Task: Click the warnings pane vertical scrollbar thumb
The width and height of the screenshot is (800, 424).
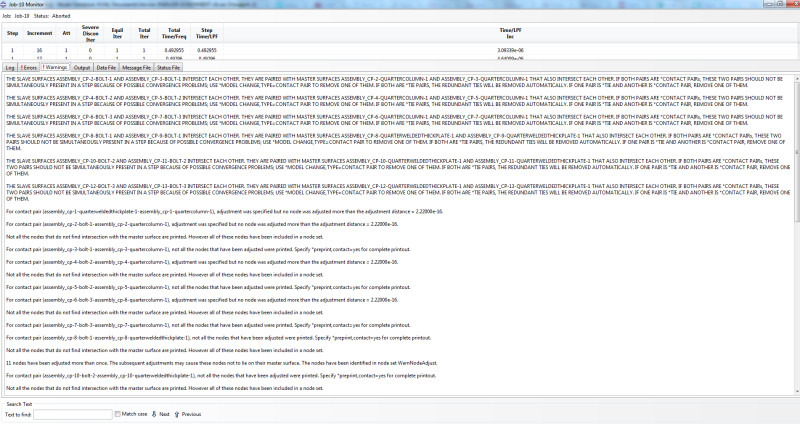Action: (x=796, y=151)
